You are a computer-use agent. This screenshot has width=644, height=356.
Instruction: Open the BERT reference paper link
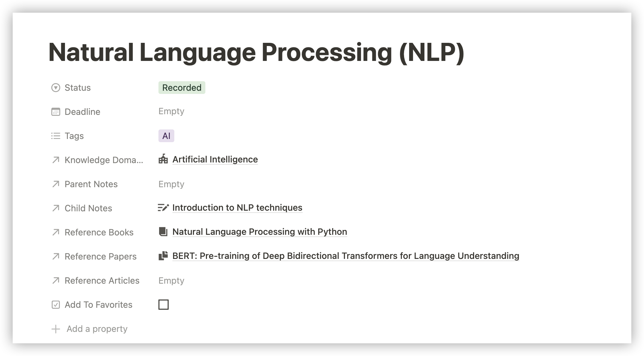(345, 256)
